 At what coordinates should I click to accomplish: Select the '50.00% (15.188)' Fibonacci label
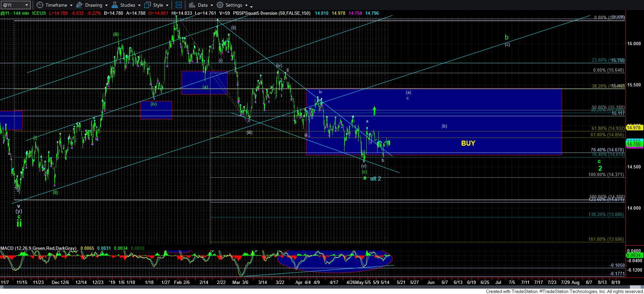pos(608,107)
